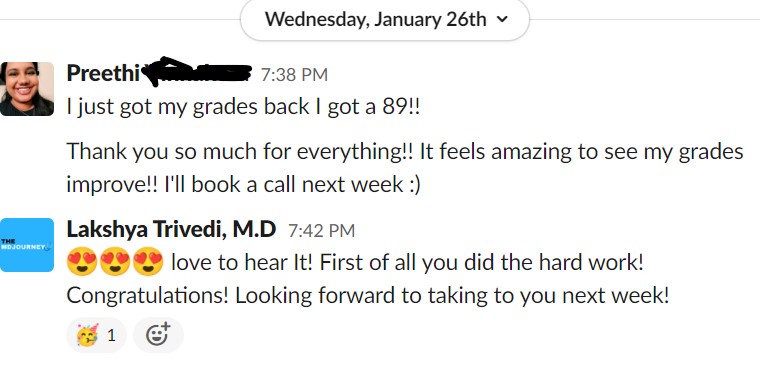The width and height of the screenshot is (760, 372).
Task: Select the "I got a 89!!" message
Action: point(243,107)
